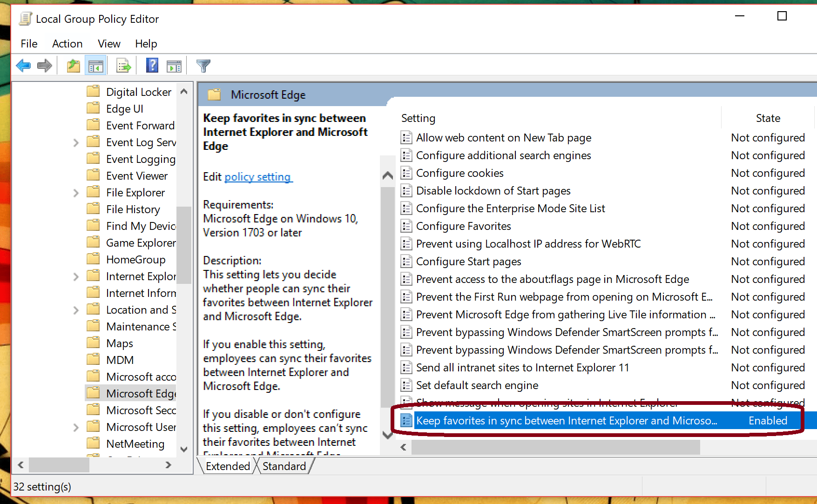Open the Help menu
Image resolution: width=817 pixels, height=504 pixels.
[x=146, y=44]
